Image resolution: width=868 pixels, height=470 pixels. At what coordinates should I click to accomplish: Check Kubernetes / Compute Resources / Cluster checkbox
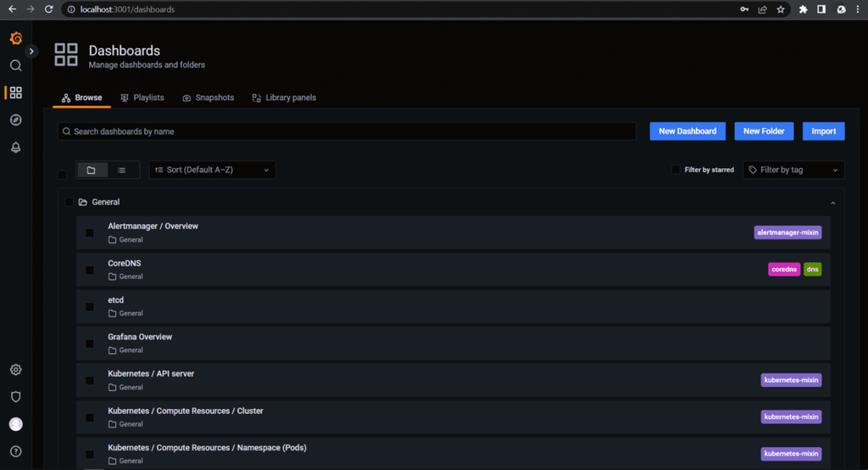(x=90, y=417)
